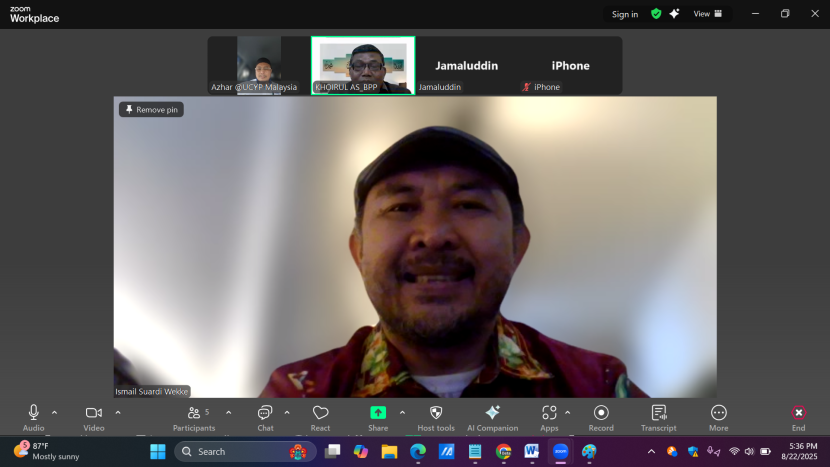This screenshot has height=467, width=830.
Task: Click Remove pin on the video
Action: (x=151, y=110)
